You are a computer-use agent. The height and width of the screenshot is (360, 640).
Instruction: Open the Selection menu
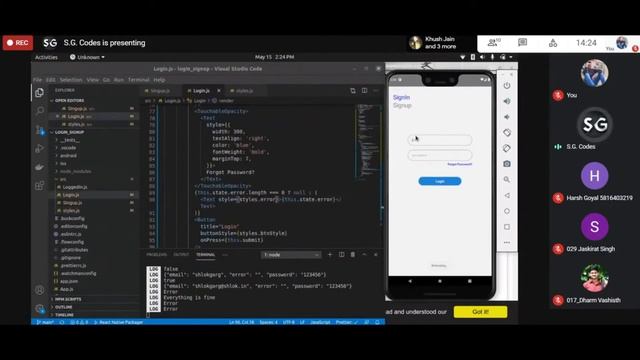pyautogui.click(x=71, y=80)
